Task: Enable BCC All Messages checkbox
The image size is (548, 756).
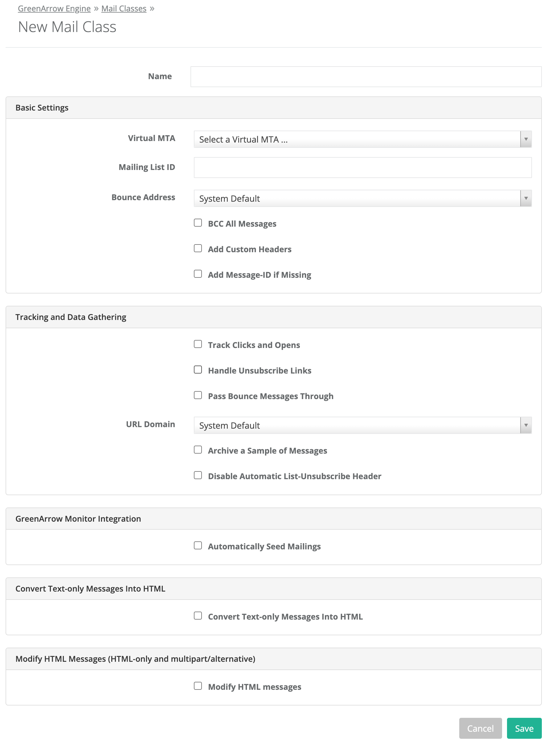Action: point(198,223)
